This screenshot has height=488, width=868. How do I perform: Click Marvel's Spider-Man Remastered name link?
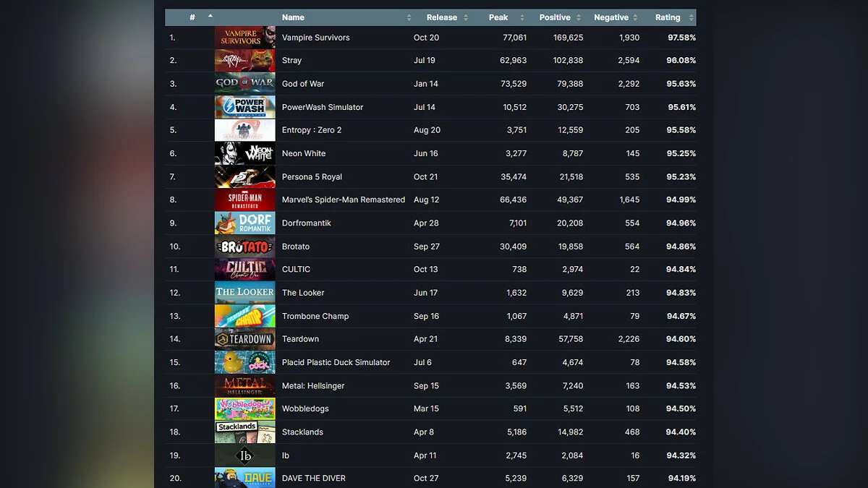tap(344, 200)
